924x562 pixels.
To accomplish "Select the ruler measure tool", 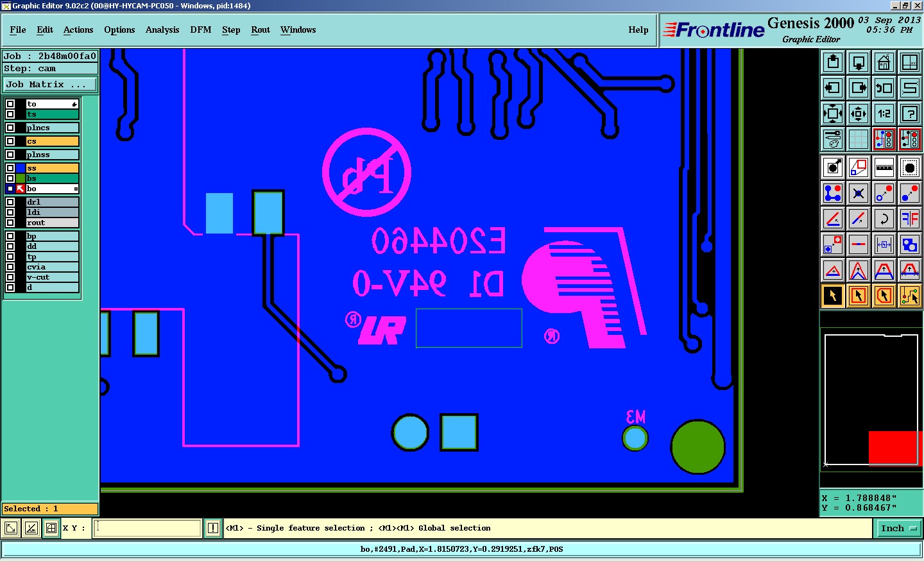I will click(x=884, y=167).
